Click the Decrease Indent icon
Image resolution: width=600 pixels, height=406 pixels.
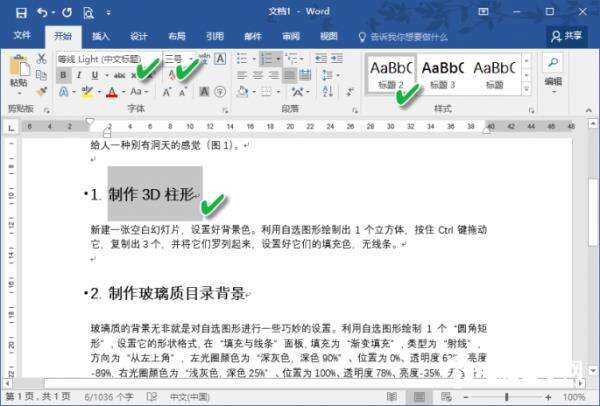coord(321,59)
